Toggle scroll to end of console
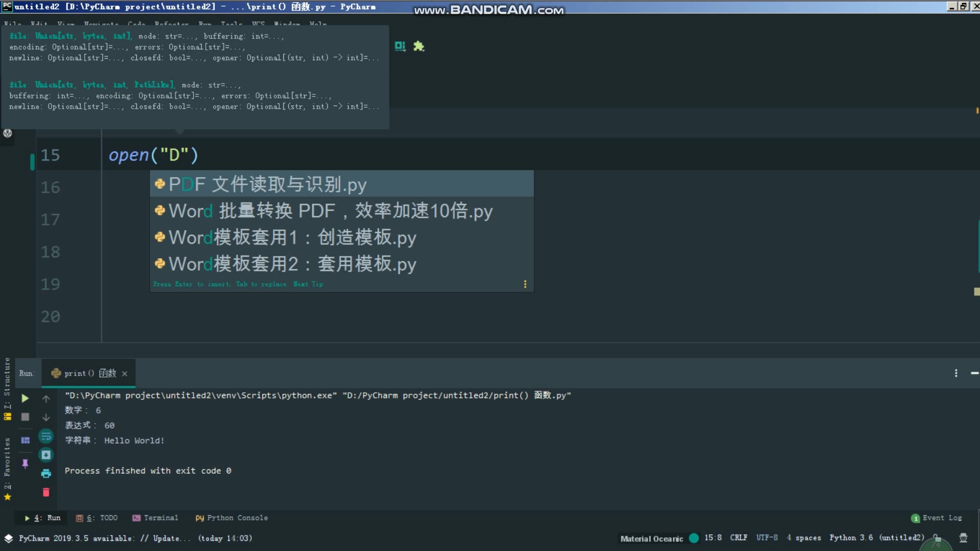 pyautogui.click(x=46, y=455)
